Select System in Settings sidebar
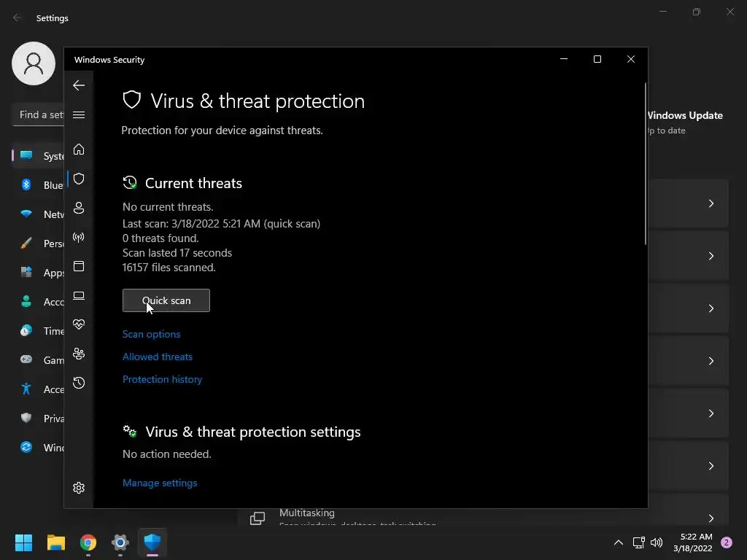 click(x=38, y=156)
